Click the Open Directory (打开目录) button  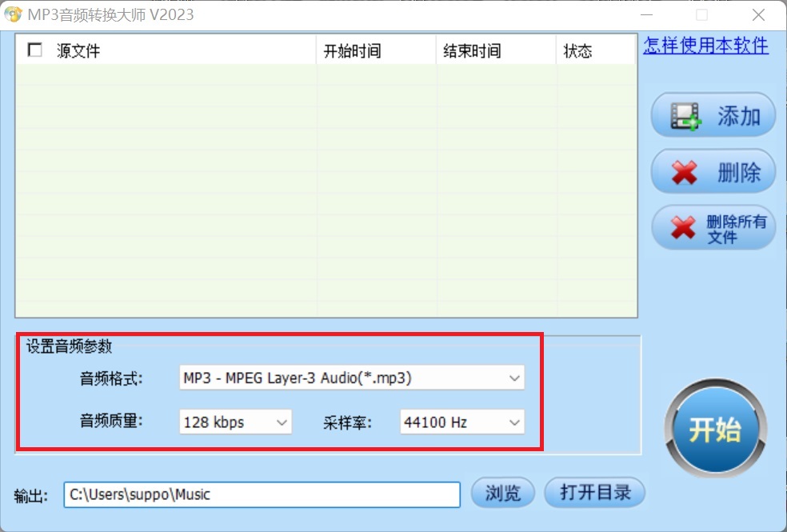pos(594,493)
